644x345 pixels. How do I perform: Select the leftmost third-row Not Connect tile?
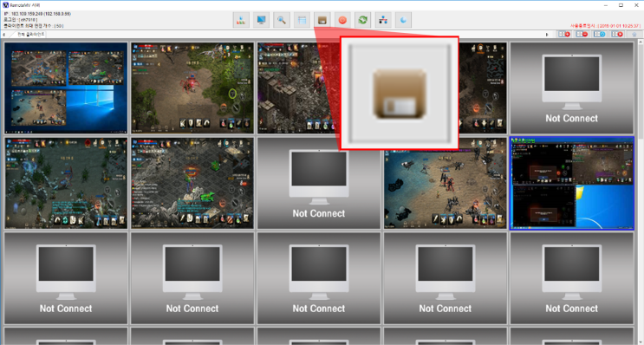pos(66,278)
